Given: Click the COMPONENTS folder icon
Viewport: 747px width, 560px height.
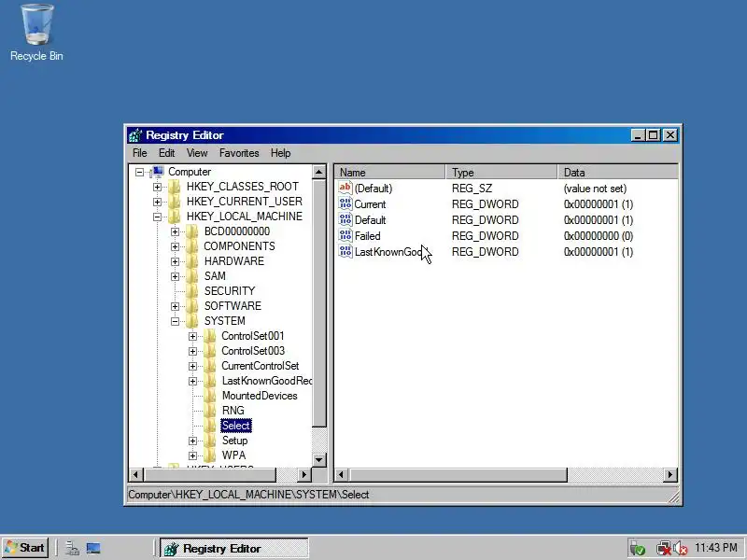Looking at the screenshot, I should pyautogui.click(x=192, y=246).
